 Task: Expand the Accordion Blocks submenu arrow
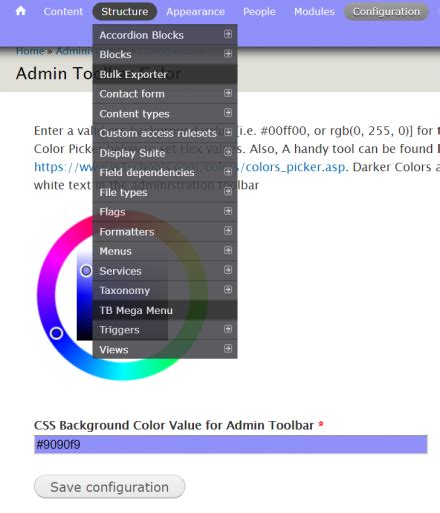(x=228, y=34)
